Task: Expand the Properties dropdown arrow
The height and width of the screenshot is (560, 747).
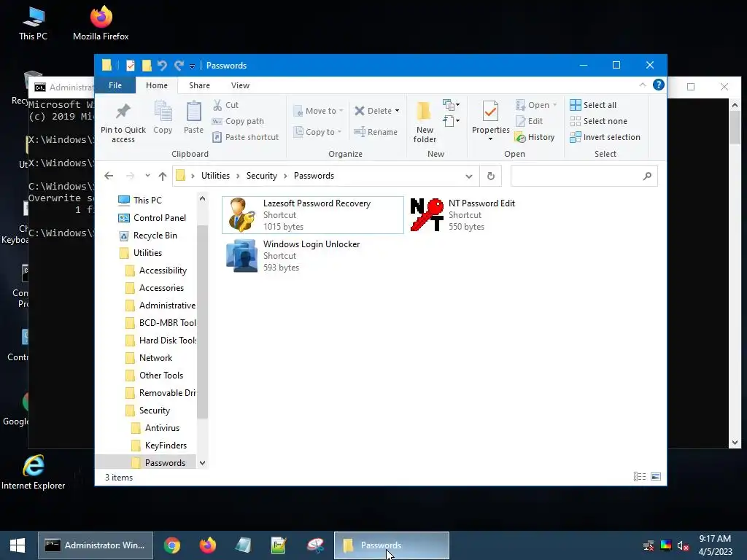Action: coord(490,139)
